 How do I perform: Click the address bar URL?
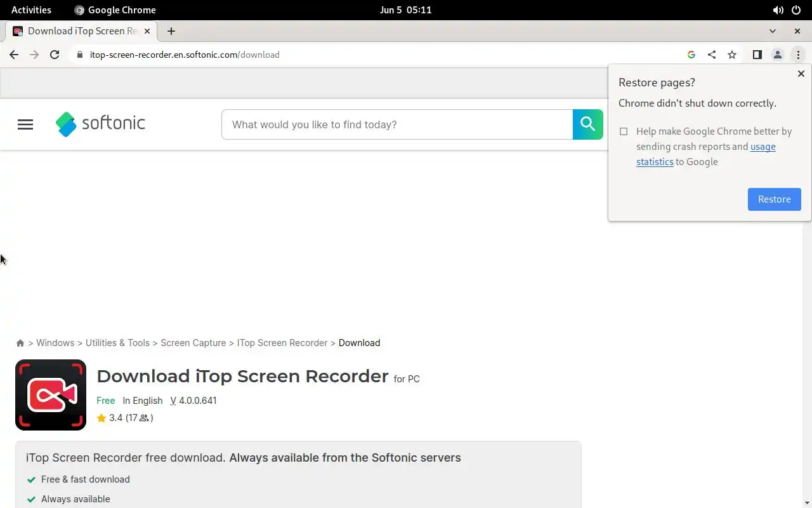click(x=185, y=55)
